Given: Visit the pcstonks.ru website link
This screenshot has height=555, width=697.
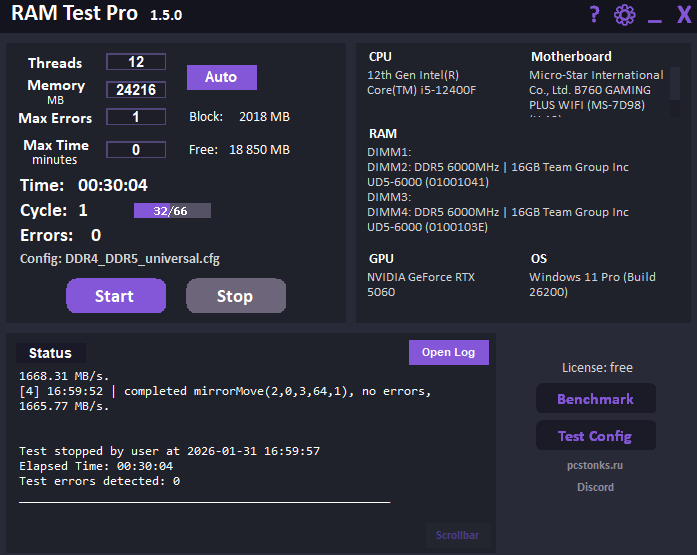Looking at the screenshot, I should point(595,466).
